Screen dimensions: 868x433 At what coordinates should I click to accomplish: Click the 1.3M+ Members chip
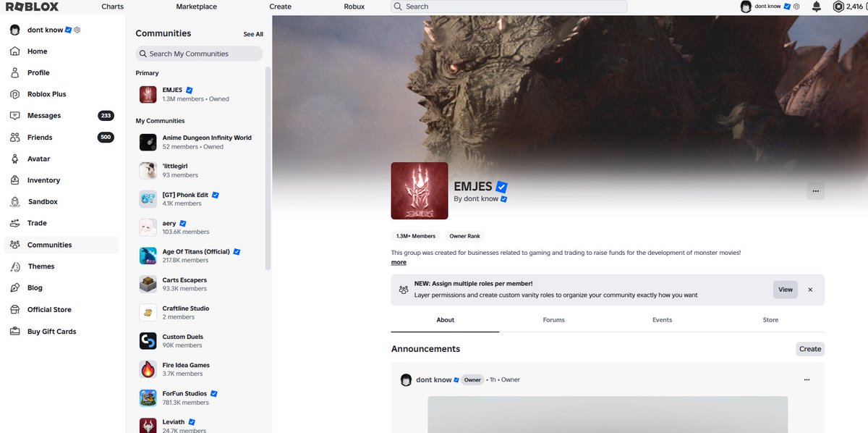(x=416, y=236)
